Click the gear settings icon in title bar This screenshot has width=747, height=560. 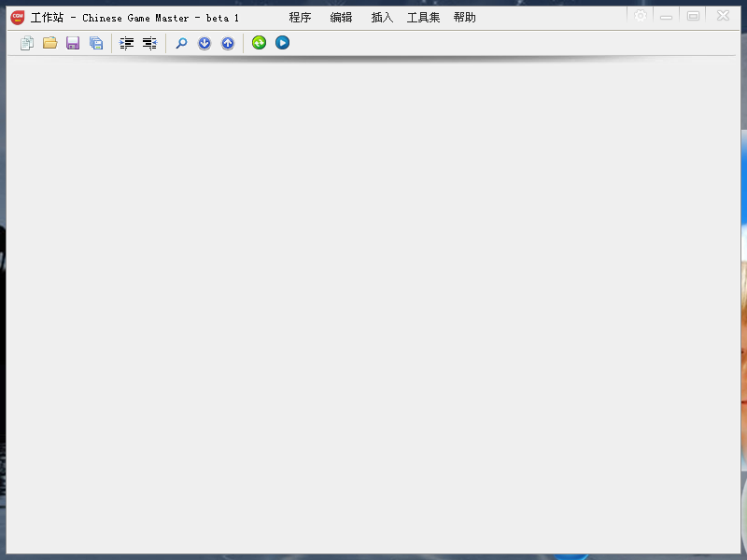pyautogui.click(x=641, y=16)
